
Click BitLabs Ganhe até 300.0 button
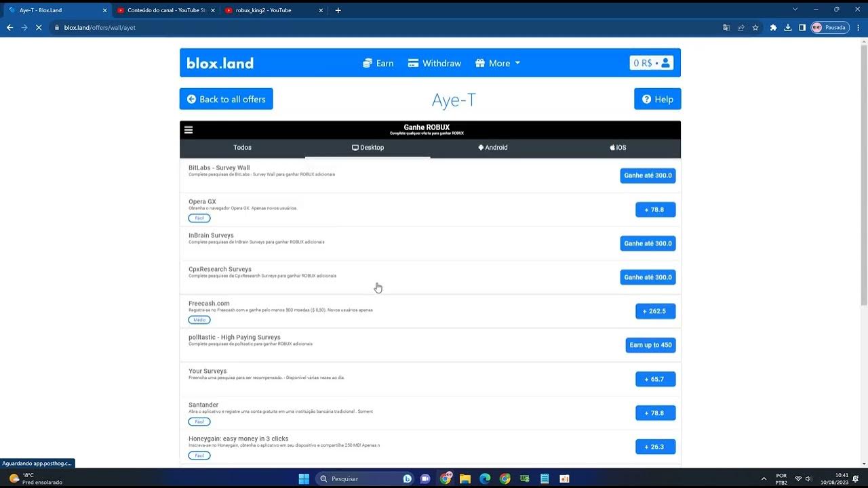coord(648,176)
